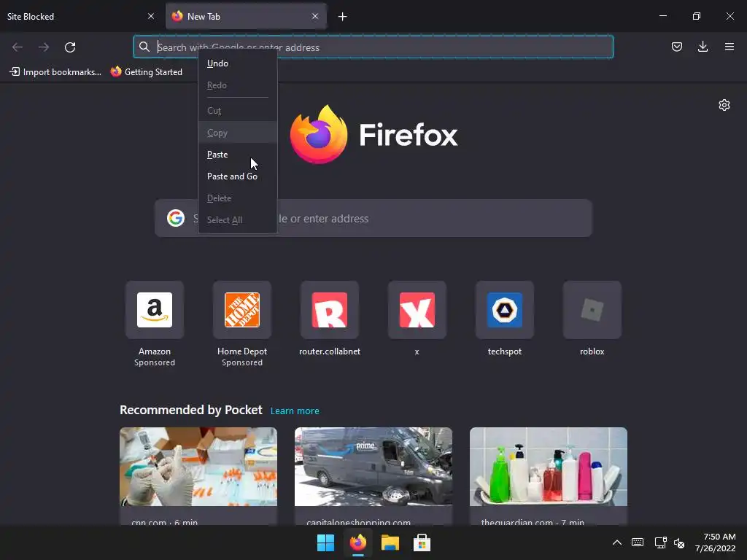Viewport: 747px width, 560px height.
Task: Open new tab personalize settings gear
Action: click(x=724, y=105)
